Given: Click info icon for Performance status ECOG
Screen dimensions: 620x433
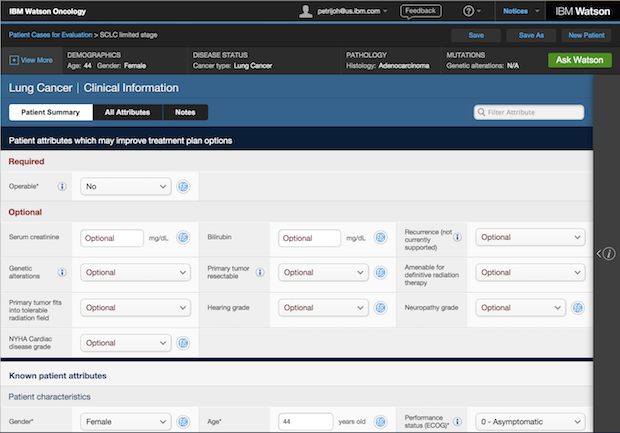Looking at the screenshot, I should click(x=457, y=422).
